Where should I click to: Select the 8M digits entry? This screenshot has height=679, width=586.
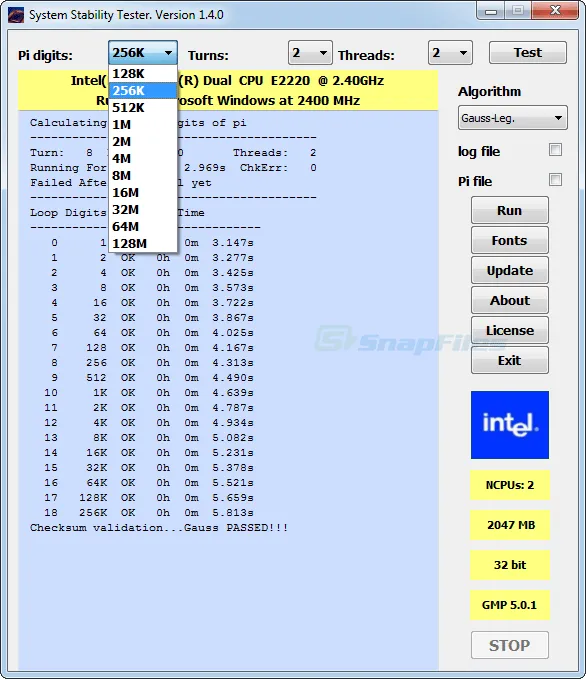coord(143,175)
